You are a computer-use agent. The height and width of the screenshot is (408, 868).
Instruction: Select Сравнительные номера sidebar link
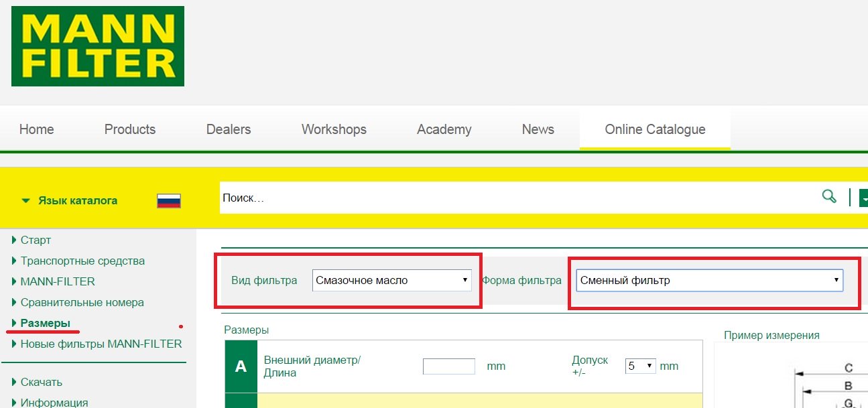point(82,302)
